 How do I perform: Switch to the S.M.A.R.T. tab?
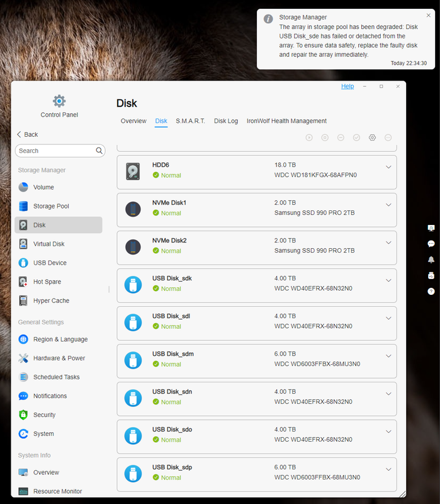[x=190, y=121]
